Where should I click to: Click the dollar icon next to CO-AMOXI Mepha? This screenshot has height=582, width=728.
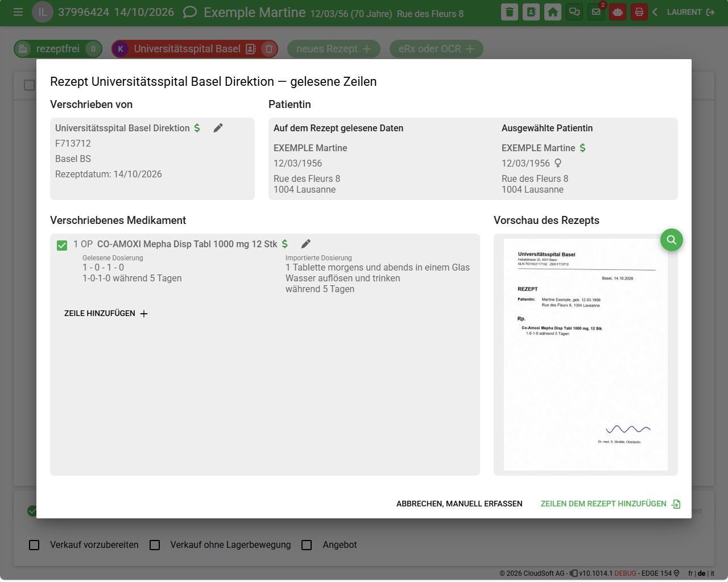tap(285, 244)
